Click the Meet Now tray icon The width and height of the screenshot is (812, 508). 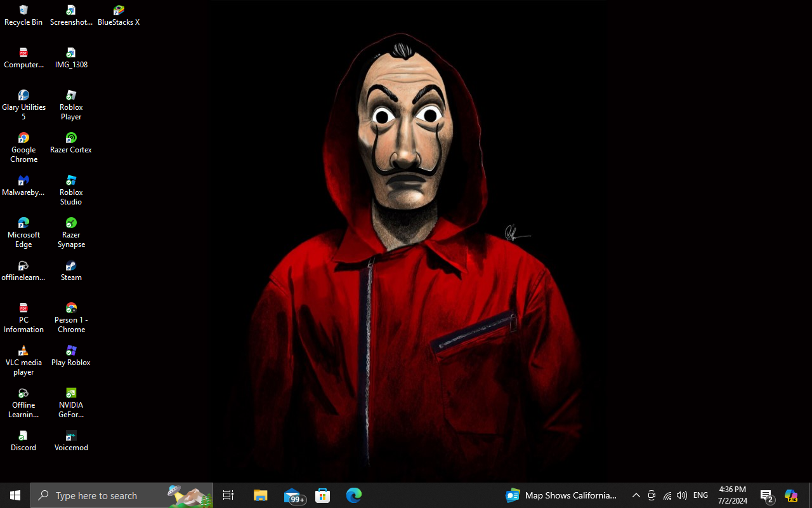click(x=652, y=495)
